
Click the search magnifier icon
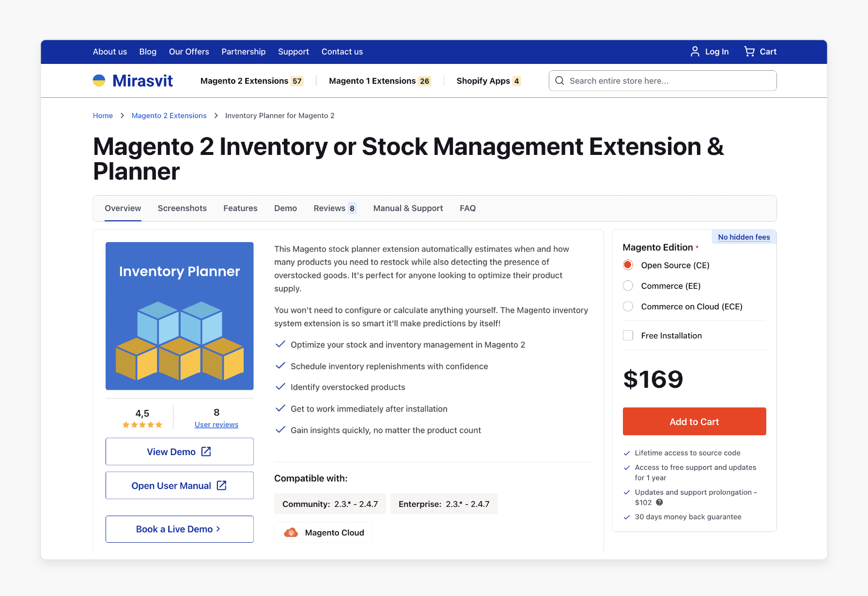pyautogui.click(x=559, y=81)
